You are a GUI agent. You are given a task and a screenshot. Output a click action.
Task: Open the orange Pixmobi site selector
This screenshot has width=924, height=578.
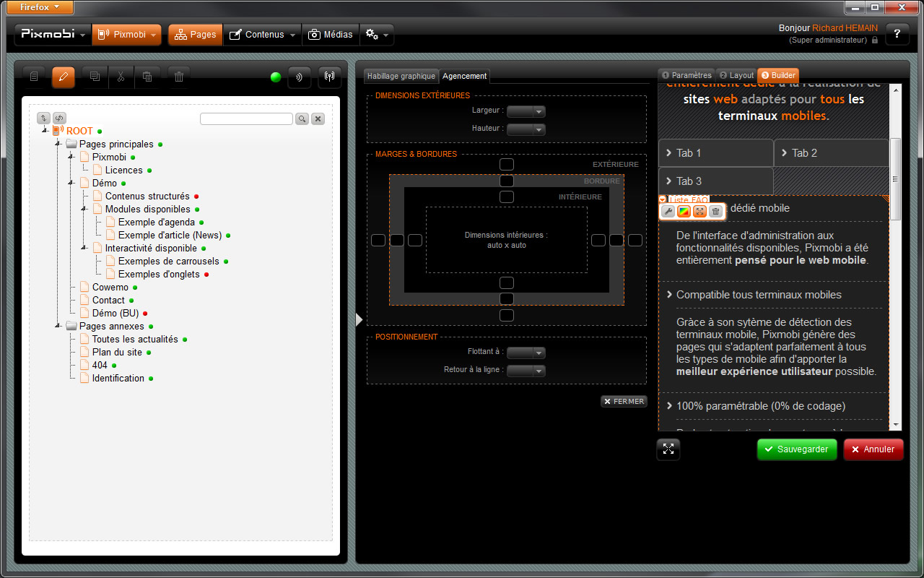pyautogui.click(x=126, y=35)
